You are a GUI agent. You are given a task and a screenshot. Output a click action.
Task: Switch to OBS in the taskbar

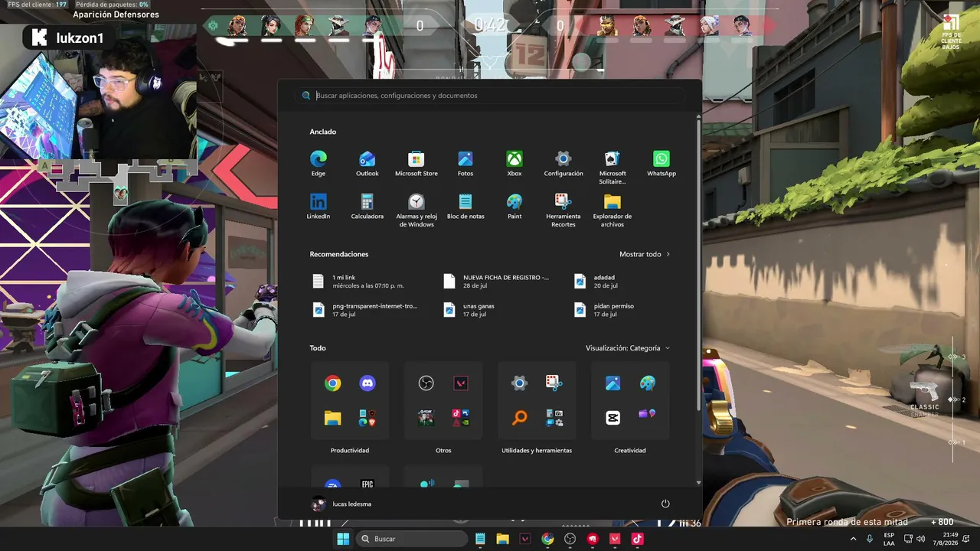(570, 539)
